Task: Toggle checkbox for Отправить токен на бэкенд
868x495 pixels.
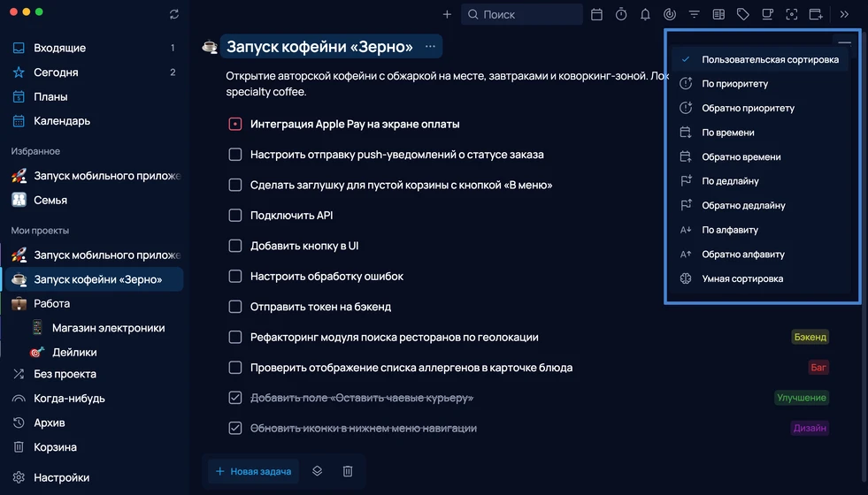Action: [x=235, y=307]
